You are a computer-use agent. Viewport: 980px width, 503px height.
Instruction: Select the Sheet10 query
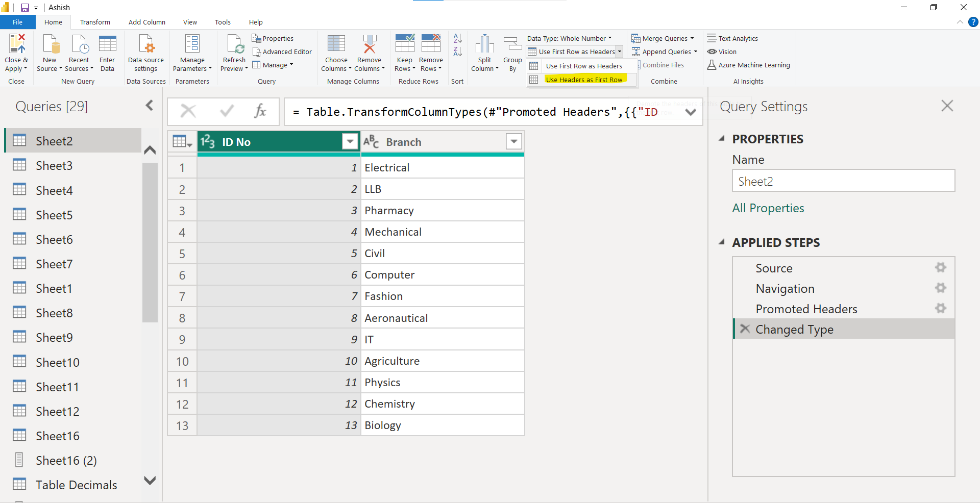coord(58,362)
